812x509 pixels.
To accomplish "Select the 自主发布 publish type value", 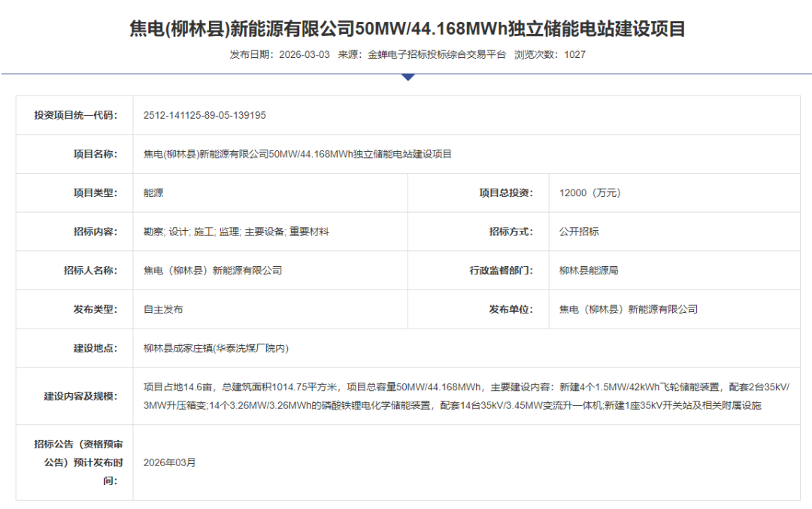I will coord(163,309).
